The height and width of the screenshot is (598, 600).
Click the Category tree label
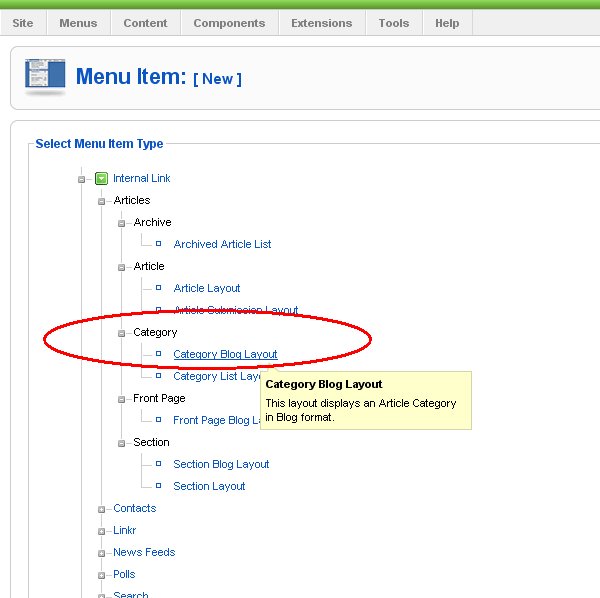pyautogui.click(x=155, y=332)
